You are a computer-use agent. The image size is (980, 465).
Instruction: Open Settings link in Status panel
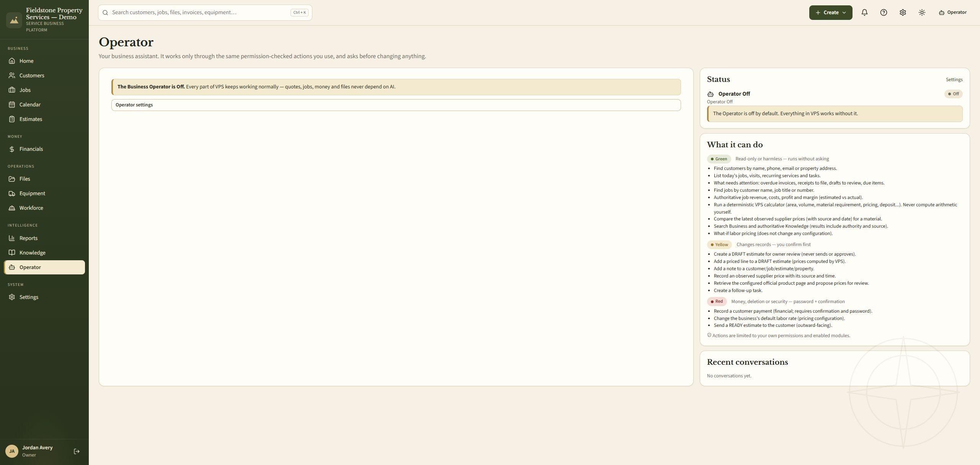954,80
